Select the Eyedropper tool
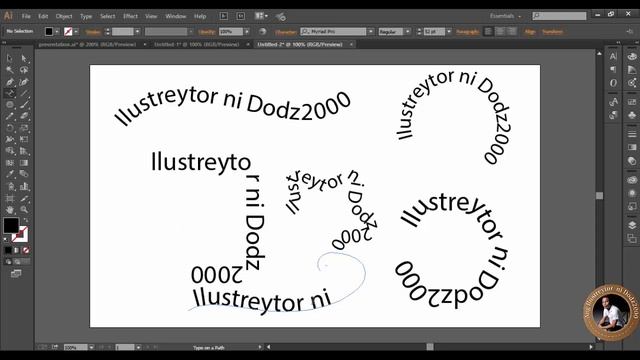640x360 pixels. 10,174
